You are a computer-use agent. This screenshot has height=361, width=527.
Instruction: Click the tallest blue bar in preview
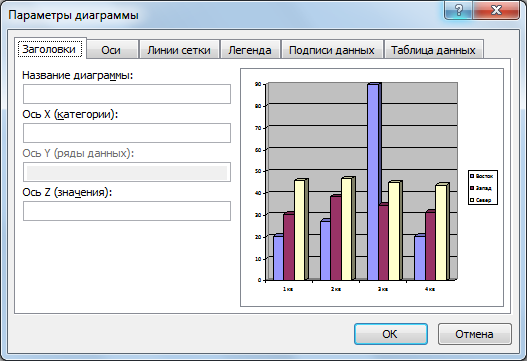point(374,182)
